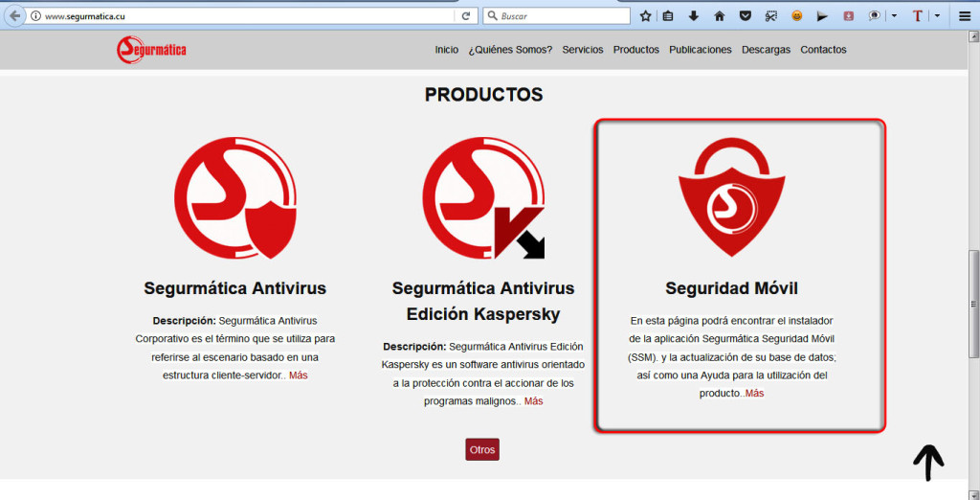Expand dropdown arrow beside the chat bubble icon
The height and width of the screenshot is (500, 980).
click(x=894, y=16)
